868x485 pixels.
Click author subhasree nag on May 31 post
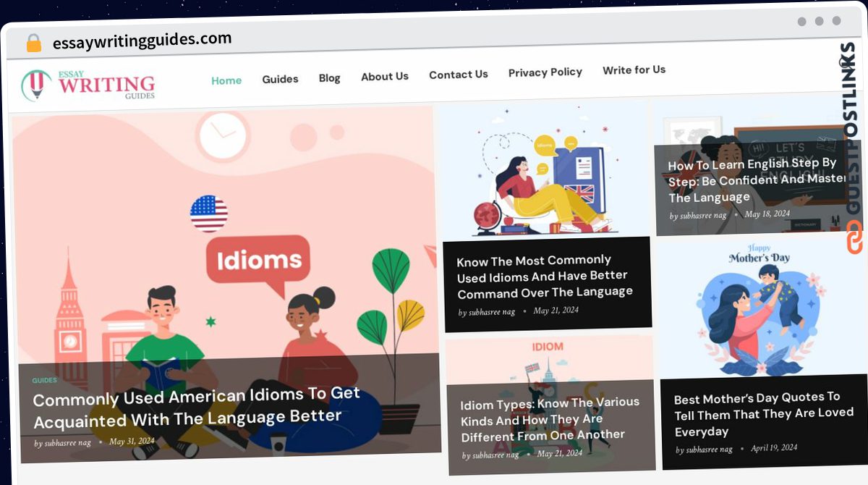(63, 443)
